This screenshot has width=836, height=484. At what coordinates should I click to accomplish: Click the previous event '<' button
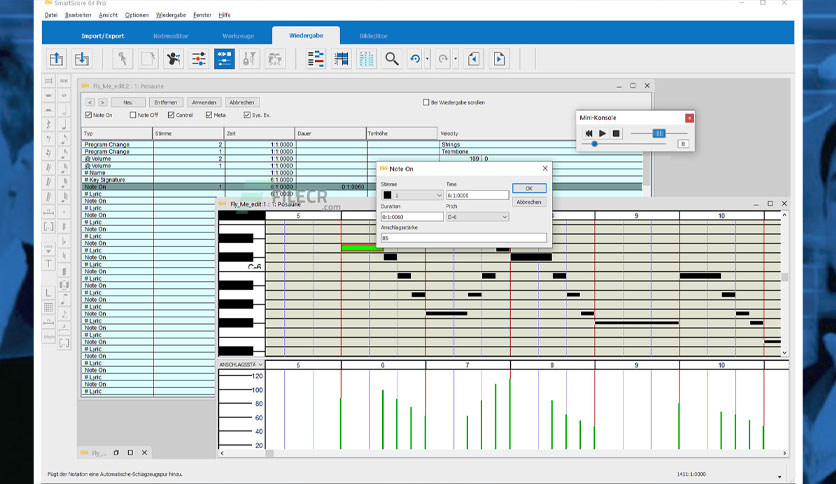(90, 102)
